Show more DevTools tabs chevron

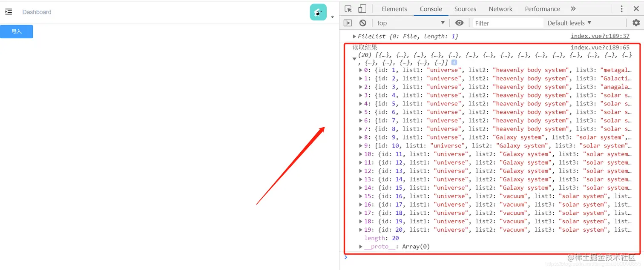[x=573, y=9]
